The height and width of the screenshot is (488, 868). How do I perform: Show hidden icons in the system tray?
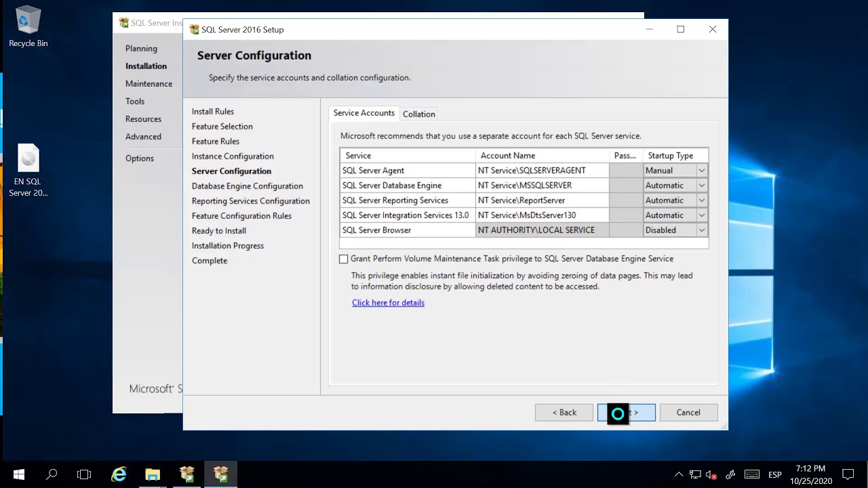click(679, 474)
